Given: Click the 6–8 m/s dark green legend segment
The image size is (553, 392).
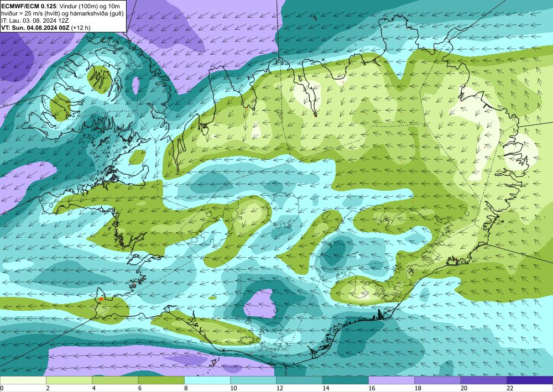Looking at the screenshot, I should pyautogui.click(x=161, y=380).
